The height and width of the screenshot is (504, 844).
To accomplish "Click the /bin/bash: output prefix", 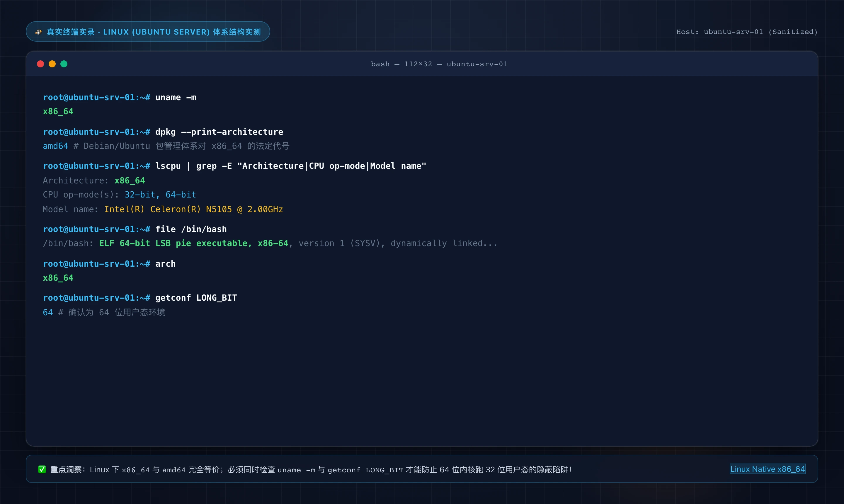I will coord(68,243).
